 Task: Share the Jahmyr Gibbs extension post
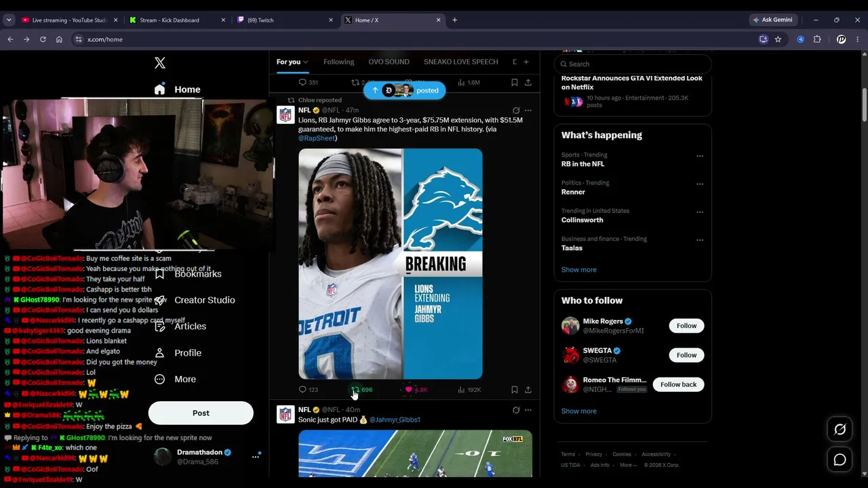coord(528,390)
